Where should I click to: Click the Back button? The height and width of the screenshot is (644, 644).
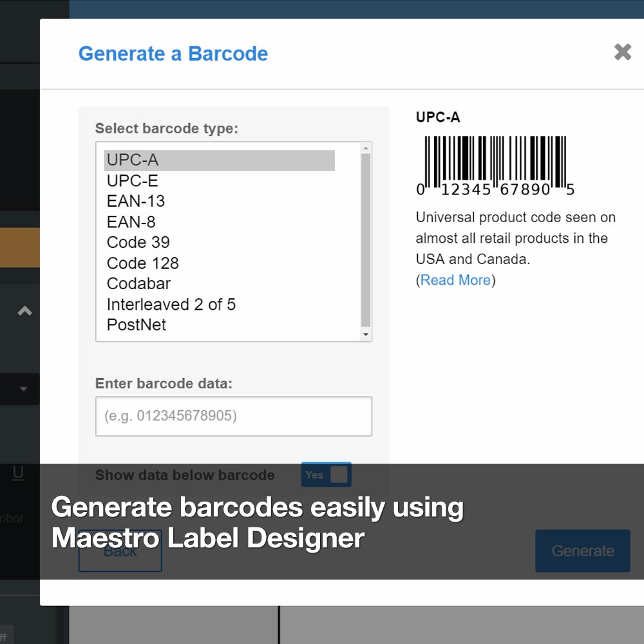[x=120, y=551]
